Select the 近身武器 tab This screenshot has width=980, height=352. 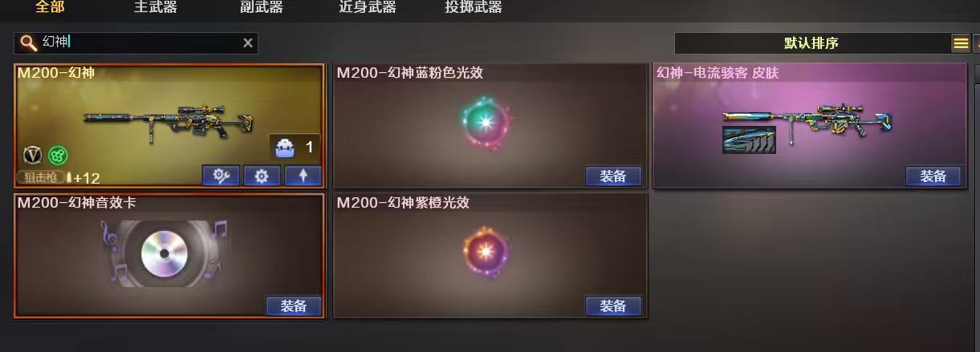pos(368,8)
